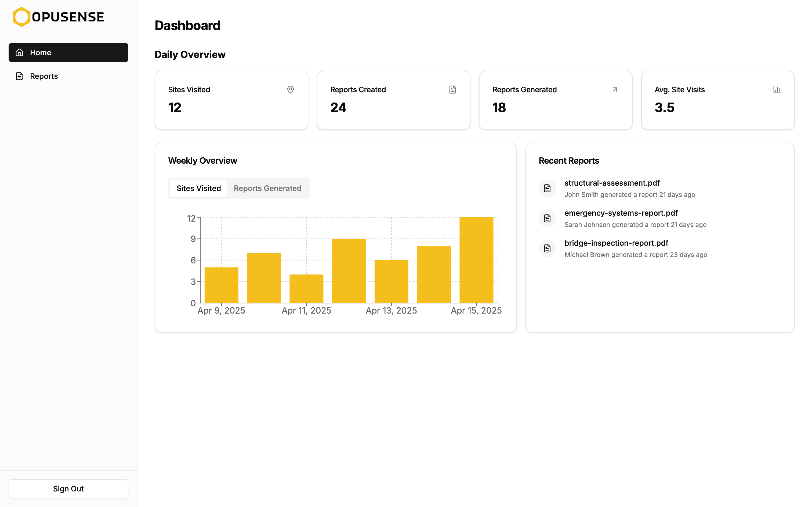Open structural-assessment.pdf report link

point(612,183)
